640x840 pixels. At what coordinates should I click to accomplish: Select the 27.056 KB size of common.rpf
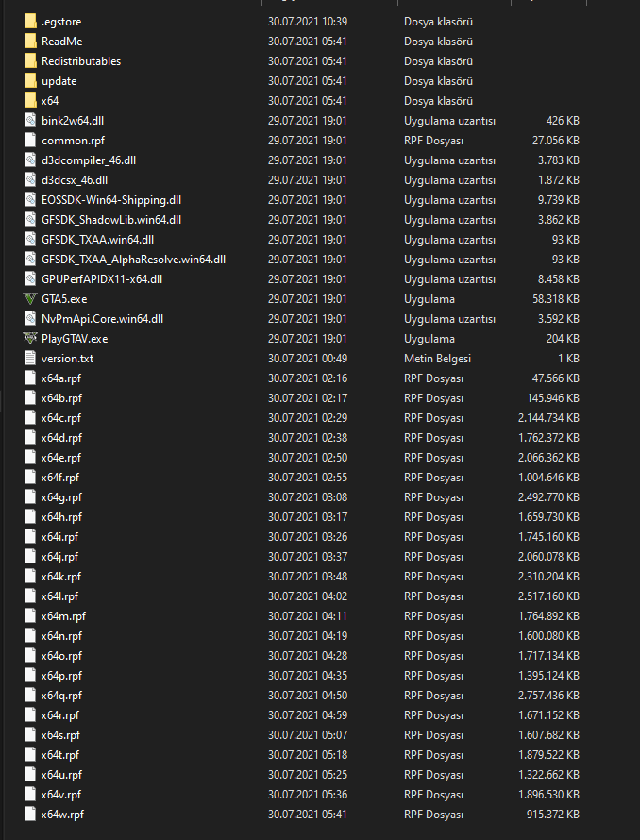coord(556,141)
